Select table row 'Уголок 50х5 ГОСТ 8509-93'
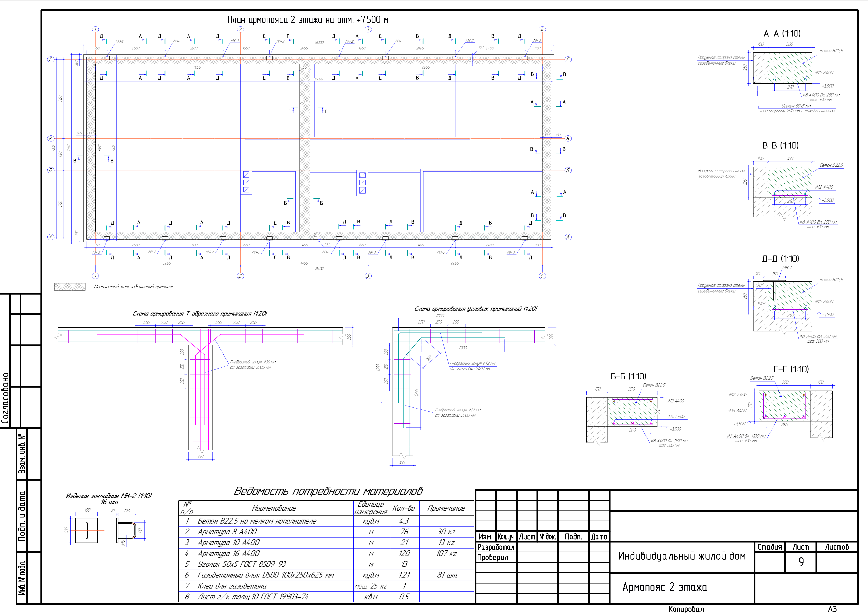The width and height of the screenshot is (868, 614). (x=326, y=564)
